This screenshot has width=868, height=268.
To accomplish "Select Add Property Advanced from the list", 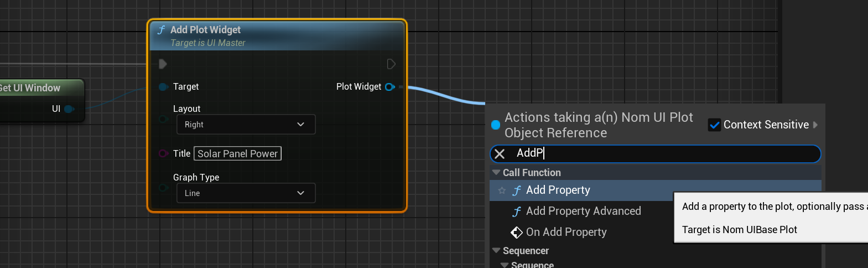I will [x=583, y=212].
